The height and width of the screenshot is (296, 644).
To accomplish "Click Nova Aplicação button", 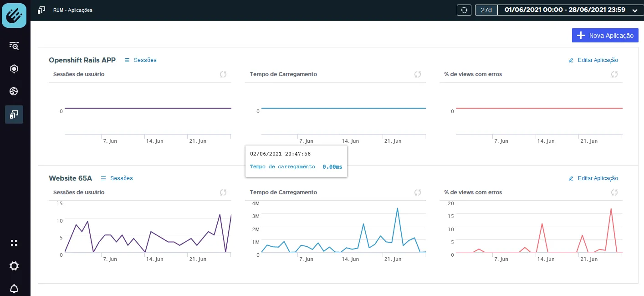I will tap(605, 36).
